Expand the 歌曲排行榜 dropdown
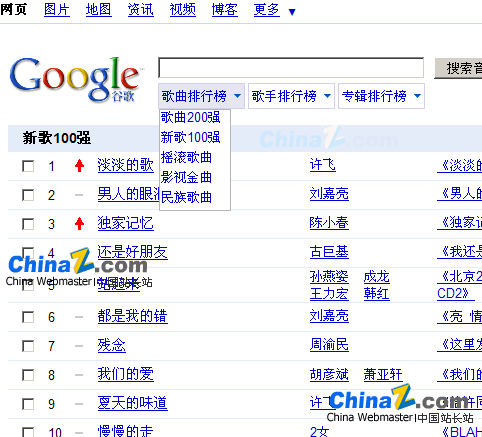 [x=201, y=96]
